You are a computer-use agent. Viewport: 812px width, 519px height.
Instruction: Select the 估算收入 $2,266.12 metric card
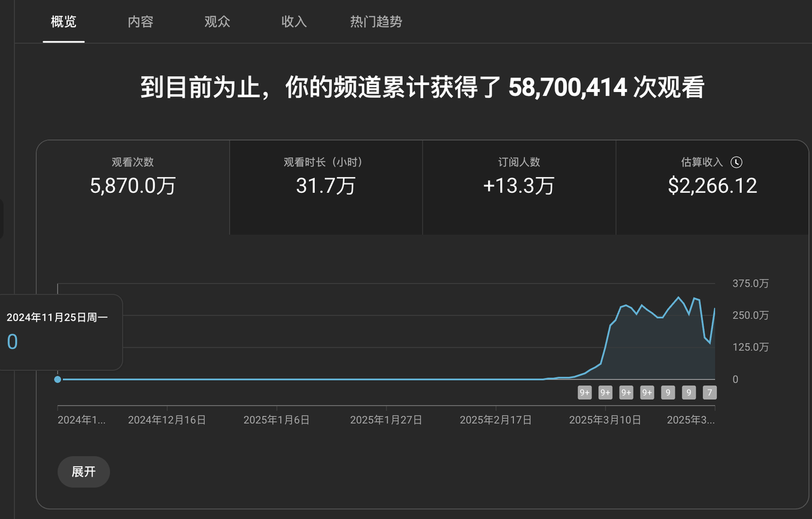click(712, 187)
